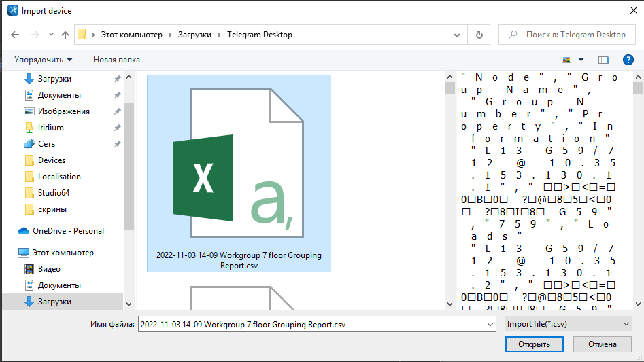
Task: Expand the file name history dropdown
Action: (490, 325)
